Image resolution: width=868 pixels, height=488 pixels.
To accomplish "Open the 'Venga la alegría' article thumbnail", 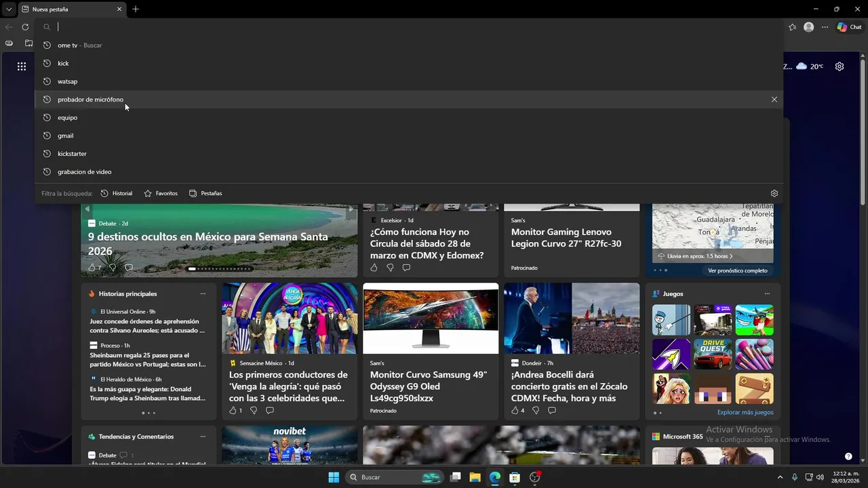I will (x=290, y=319).
